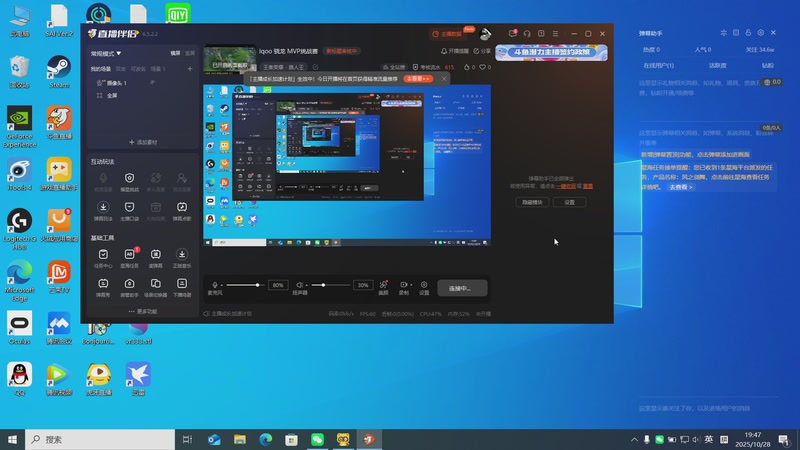Toggle visibility of 摄像头 1 source
The height and width of the screenshot is (450, 800).
click(x=152, y=83)
